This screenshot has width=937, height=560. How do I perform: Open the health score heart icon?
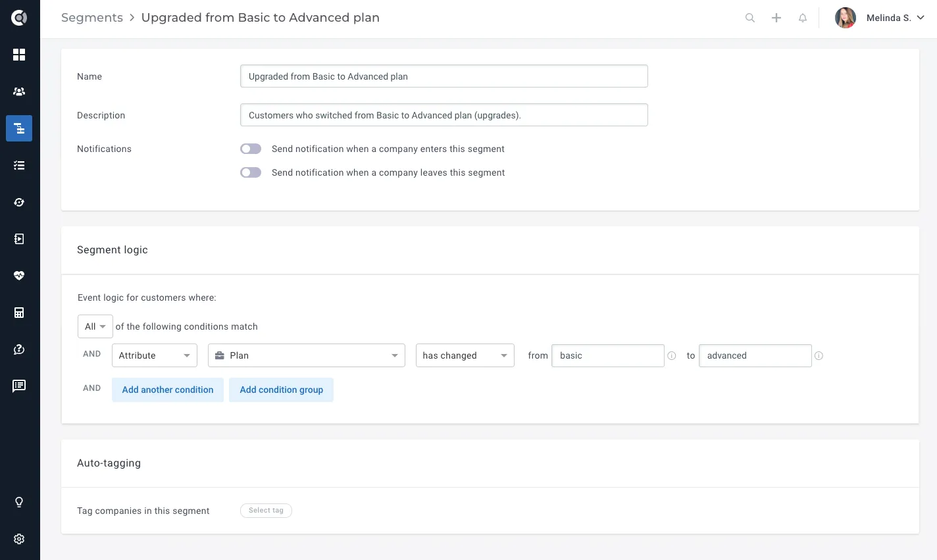[19, 276]
